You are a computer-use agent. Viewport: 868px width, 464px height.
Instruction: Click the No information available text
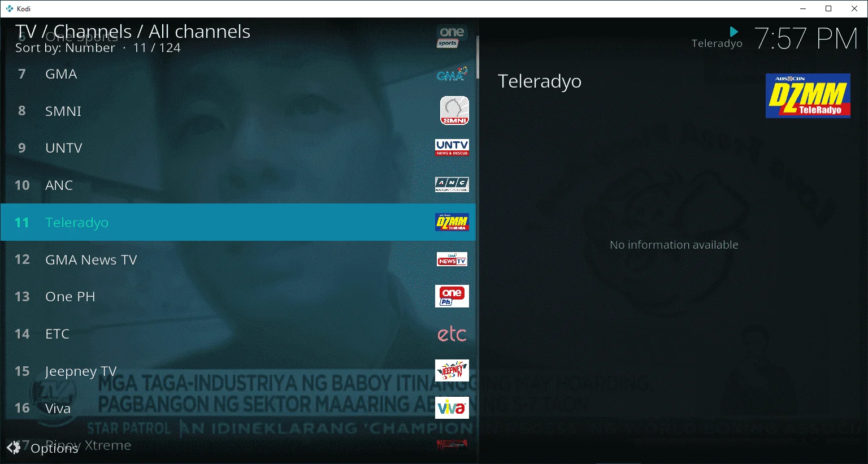[x=674, y=245]
